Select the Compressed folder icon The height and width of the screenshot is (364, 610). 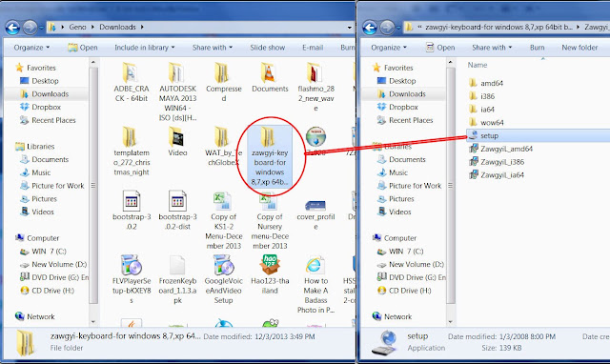click(222, 72)
